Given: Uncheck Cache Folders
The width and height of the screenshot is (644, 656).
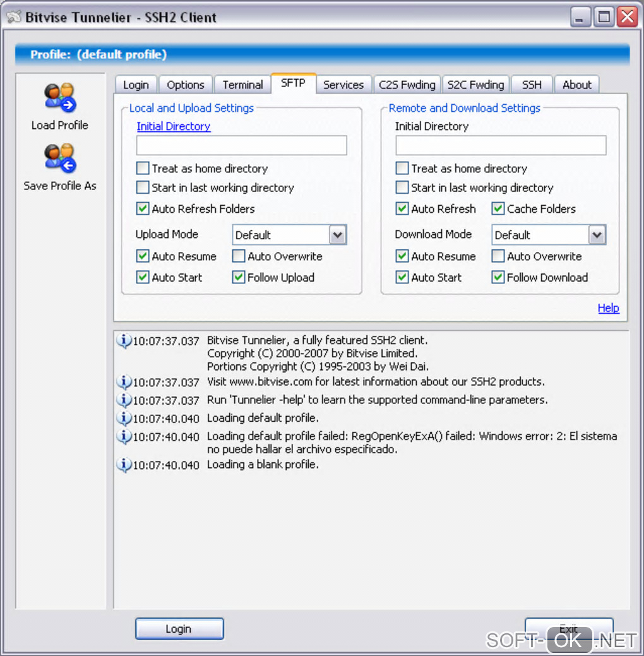Looking at the screenshot, I should (498, 208).
